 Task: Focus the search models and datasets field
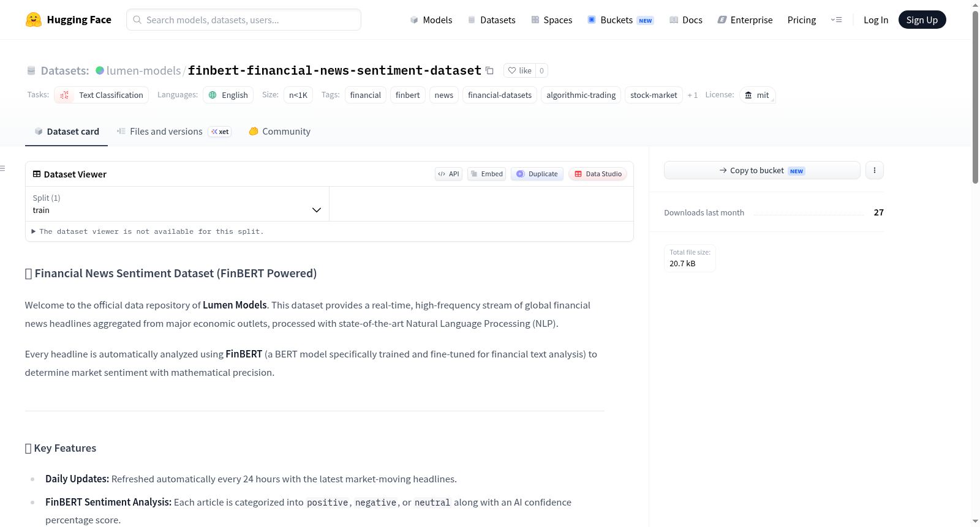point(244,20)
